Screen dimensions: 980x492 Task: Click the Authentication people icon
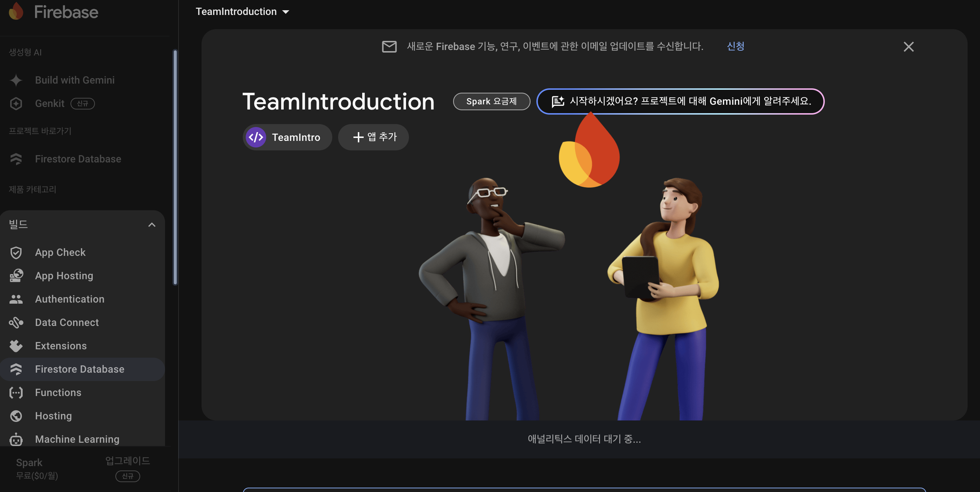coord(16,299)
